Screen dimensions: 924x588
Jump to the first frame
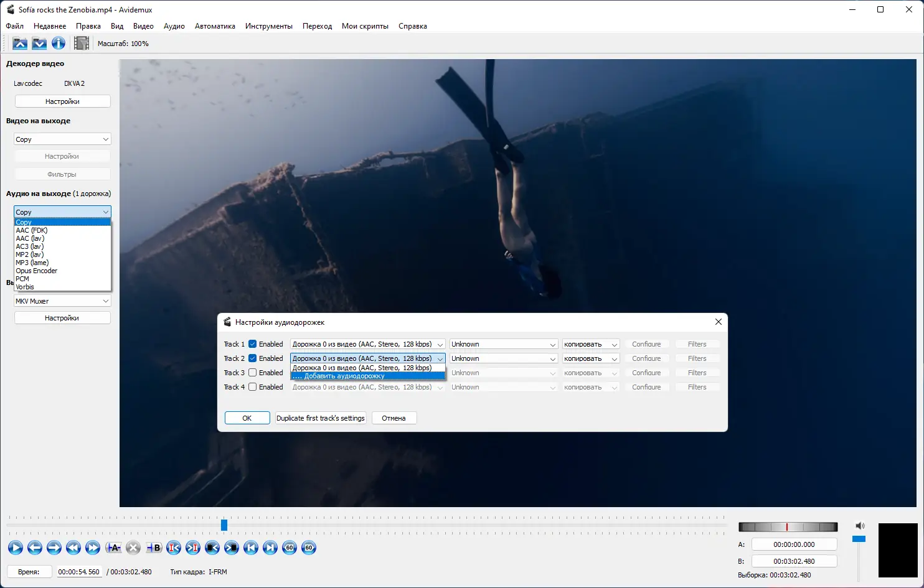[251, 548]
